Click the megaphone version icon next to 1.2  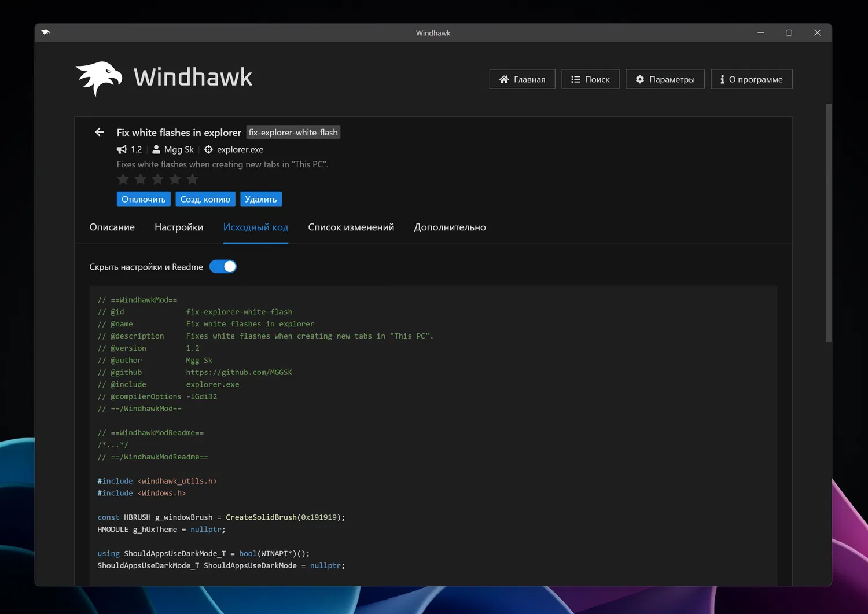(x=122, y=150)
